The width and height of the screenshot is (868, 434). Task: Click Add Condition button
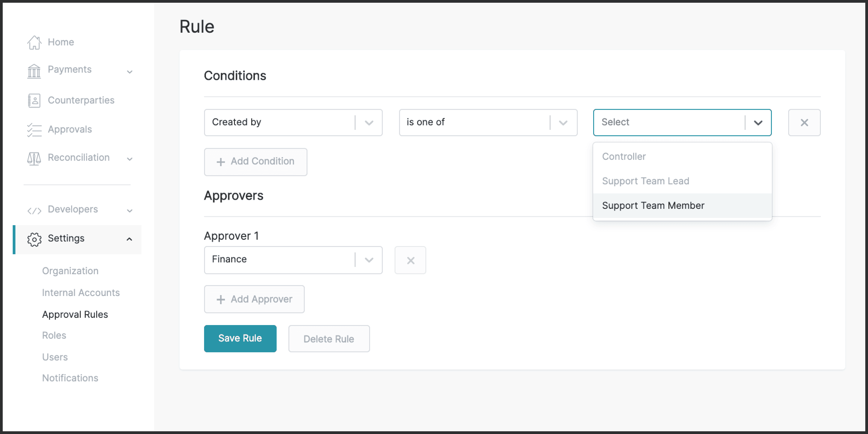point(256,161)
